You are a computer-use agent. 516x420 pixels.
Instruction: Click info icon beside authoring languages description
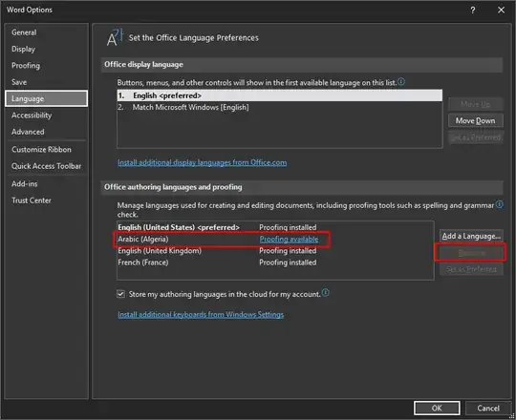point(500,204)
